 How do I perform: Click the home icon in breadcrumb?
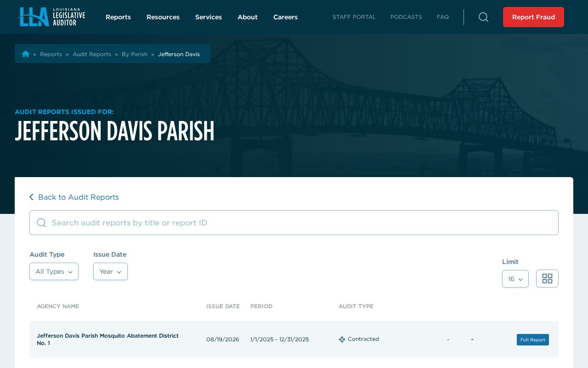point(26,54)
